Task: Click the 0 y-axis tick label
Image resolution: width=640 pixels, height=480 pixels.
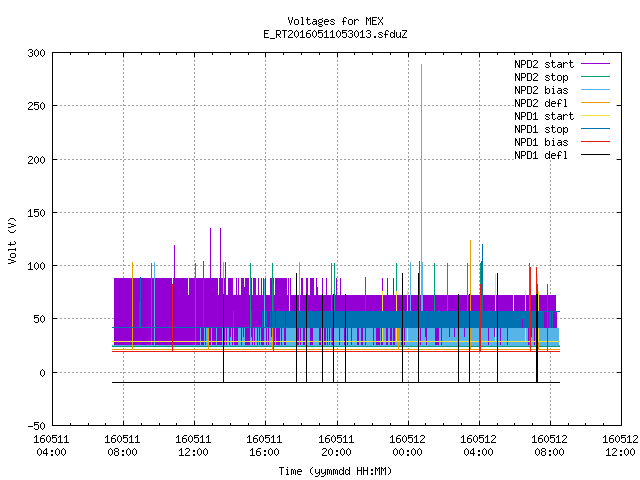Action: [x=42, y=373]
